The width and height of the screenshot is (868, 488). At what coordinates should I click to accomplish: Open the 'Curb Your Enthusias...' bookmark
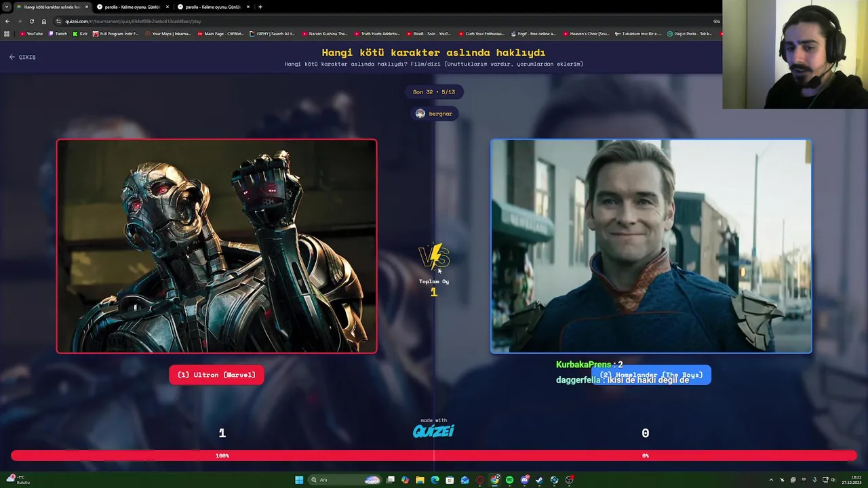click(481, 33)
